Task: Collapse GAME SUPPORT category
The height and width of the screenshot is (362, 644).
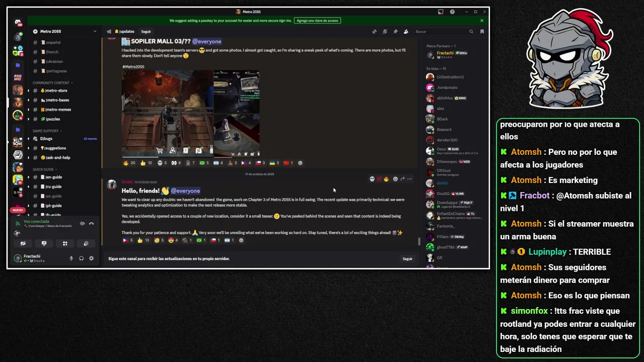Action: tap(47, 131)
